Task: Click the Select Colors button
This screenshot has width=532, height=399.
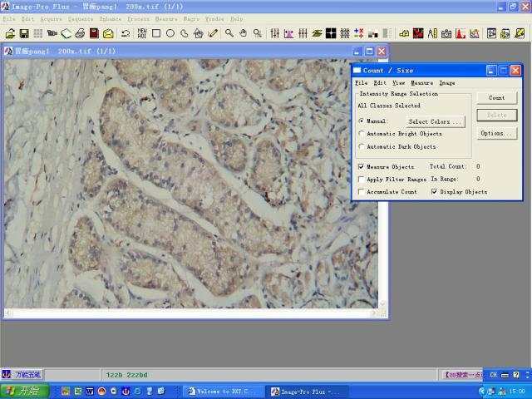Action: (x=436, y=121)
